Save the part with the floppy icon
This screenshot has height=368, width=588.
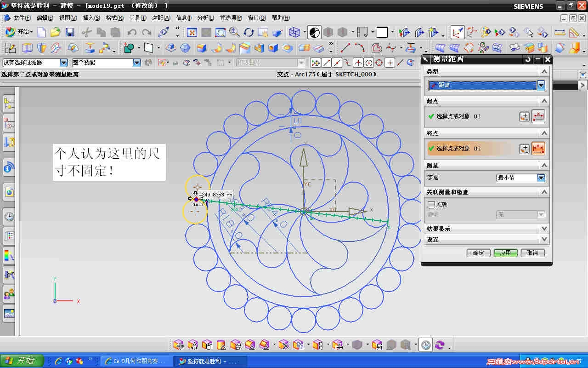pos(70,32)
